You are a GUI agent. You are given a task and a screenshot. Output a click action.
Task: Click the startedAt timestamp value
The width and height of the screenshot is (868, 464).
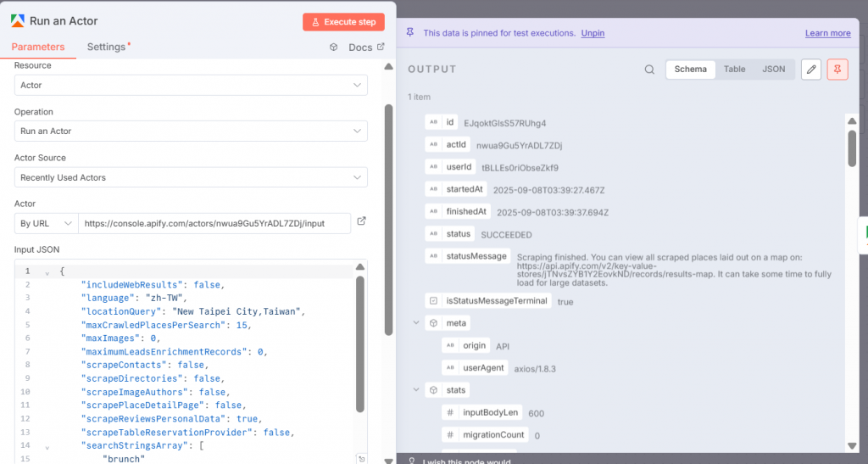click(x=548, y=191)
